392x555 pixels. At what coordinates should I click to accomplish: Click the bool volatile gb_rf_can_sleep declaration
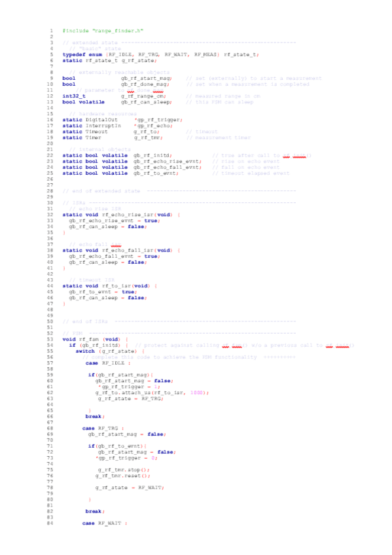[117, 102]
